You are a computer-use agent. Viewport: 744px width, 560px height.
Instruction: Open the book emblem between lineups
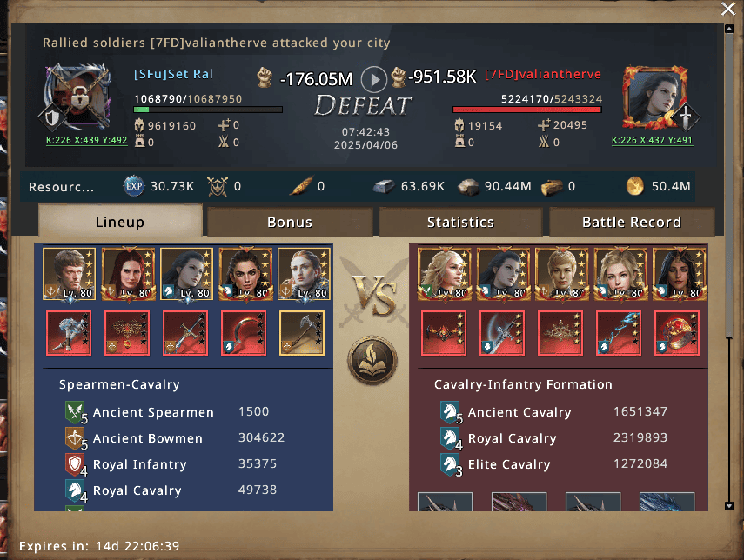[372, 360]
